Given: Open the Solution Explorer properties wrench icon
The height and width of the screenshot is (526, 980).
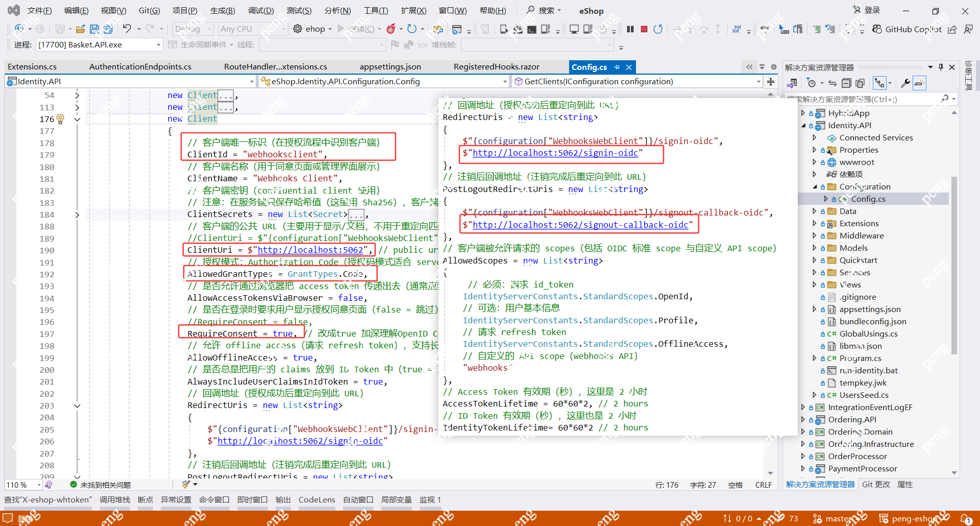Looking at the screenshot, I should point(905,83).
